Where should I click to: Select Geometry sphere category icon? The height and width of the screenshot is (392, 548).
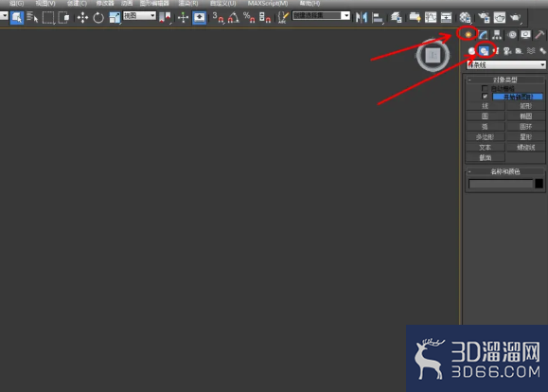click(x=472, y=51)
